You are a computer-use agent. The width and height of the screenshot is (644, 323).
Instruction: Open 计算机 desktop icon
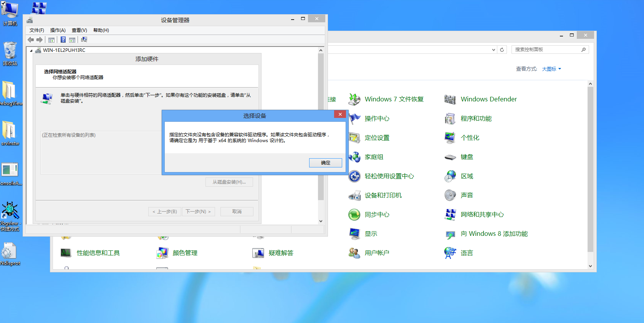coord(10,14)
